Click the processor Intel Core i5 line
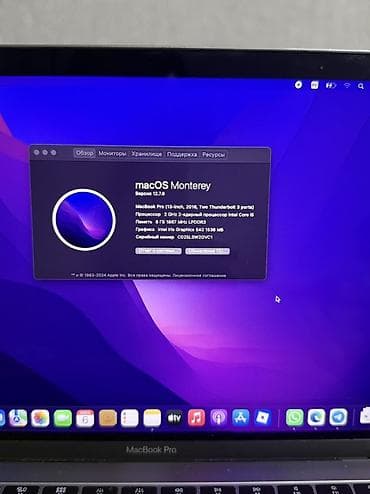The width and height of the screenshot is (370, 494). coord(195,215)
